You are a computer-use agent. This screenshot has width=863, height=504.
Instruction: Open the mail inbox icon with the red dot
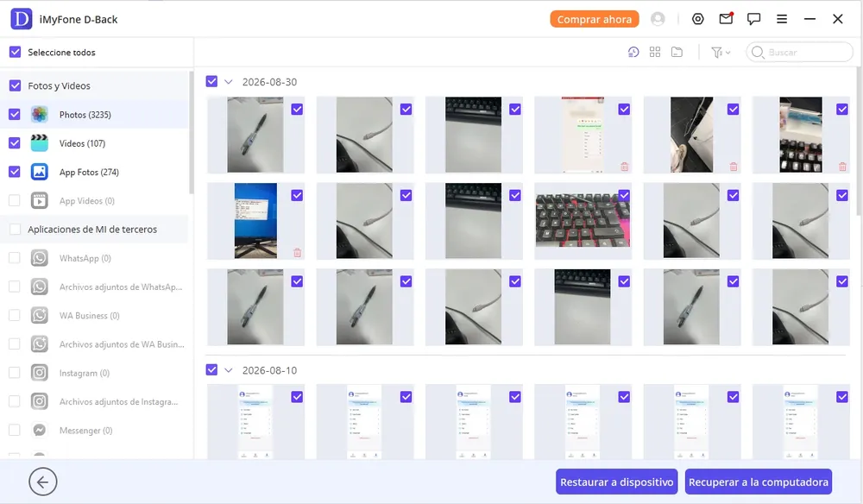[726, 18]
